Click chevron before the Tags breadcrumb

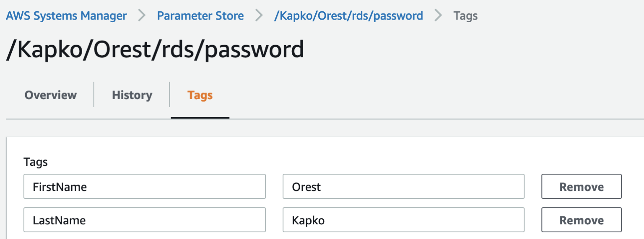(x=438, y=16)
